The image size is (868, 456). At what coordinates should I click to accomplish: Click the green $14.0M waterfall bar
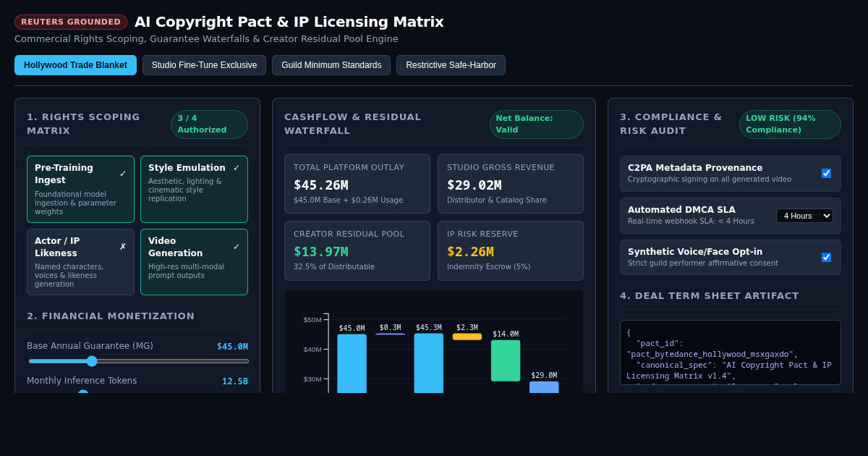coord(506,360)
